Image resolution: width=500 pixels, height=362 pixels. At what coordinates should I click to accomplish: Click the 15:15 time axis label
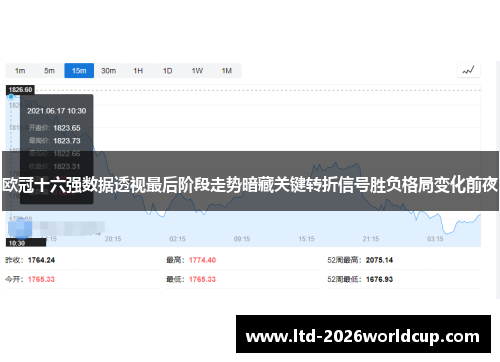point(306,239)
